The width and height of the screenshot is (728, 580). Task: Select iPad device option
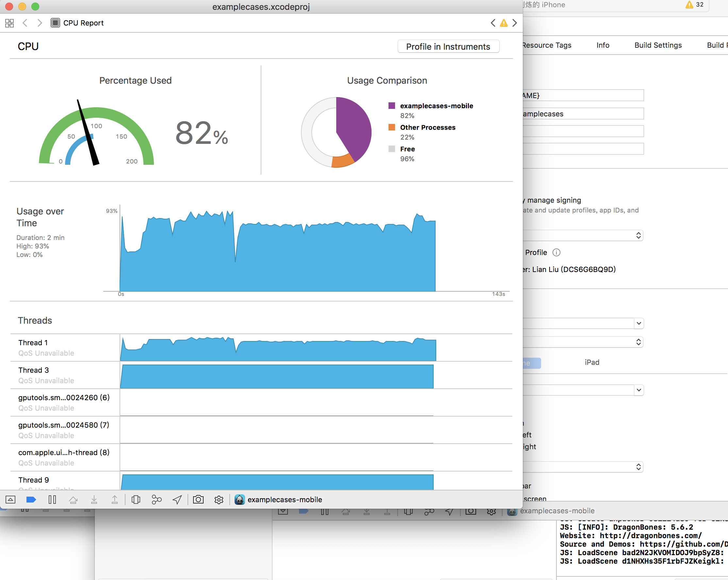coord(592,363)
